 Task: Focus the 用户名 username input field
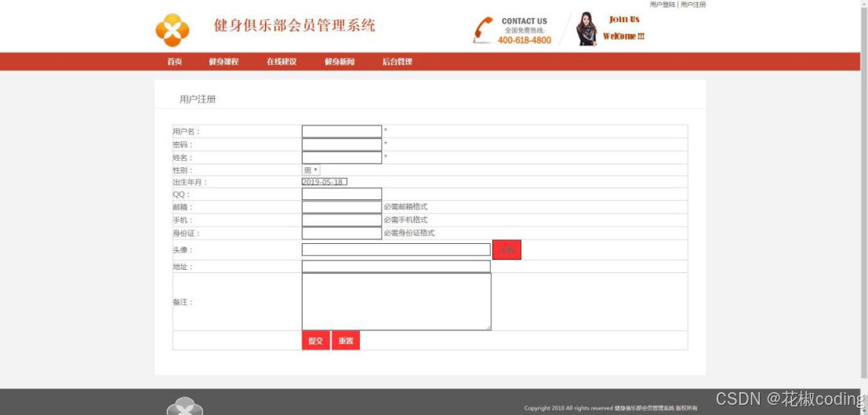pyautogui.click(x=342, y=131)
